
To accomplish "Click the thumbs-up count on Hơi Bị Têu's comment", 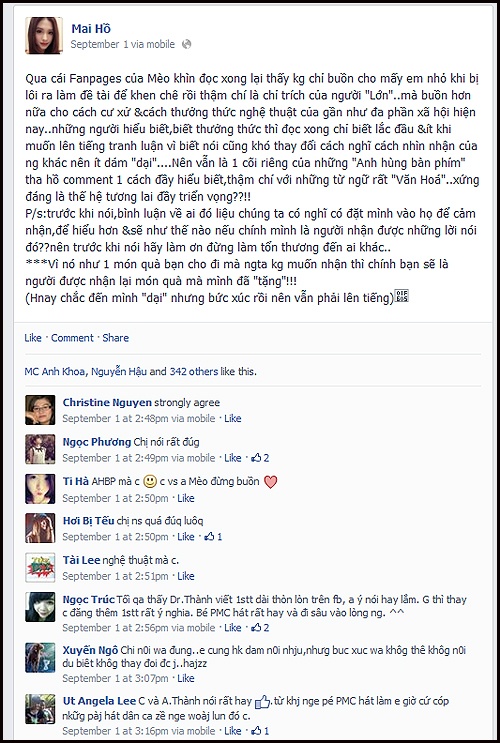I will pyautogui.click(x=213, y=536).
